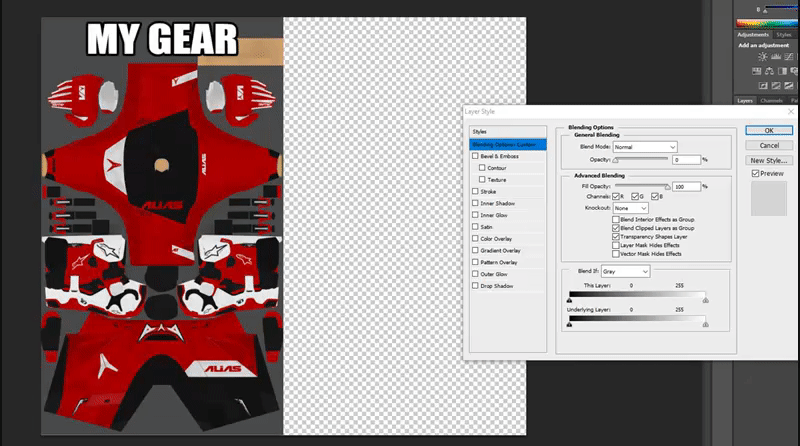Enable the Texture checkbox
This screenshot has width=800, height=446.
482,180
